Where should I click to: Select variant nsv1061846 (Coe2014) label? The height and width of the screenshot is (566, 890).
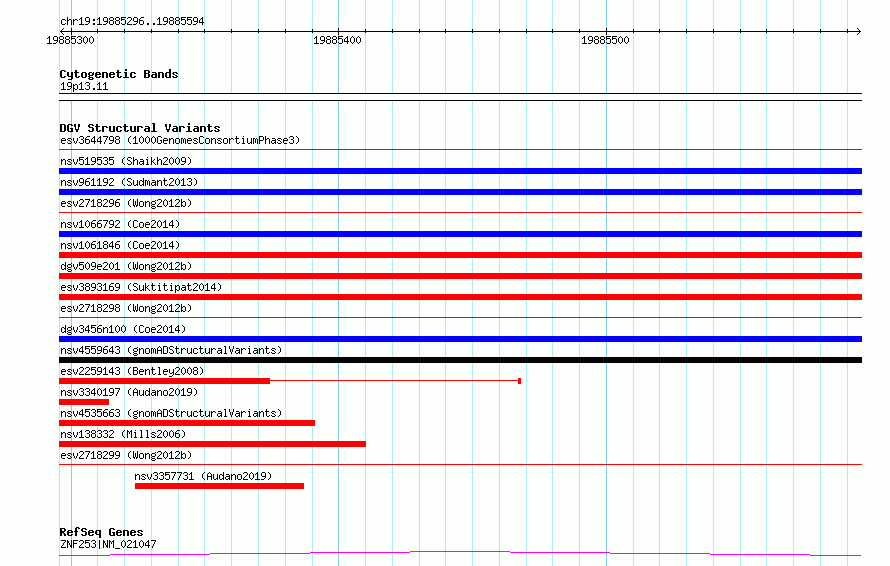120,245
